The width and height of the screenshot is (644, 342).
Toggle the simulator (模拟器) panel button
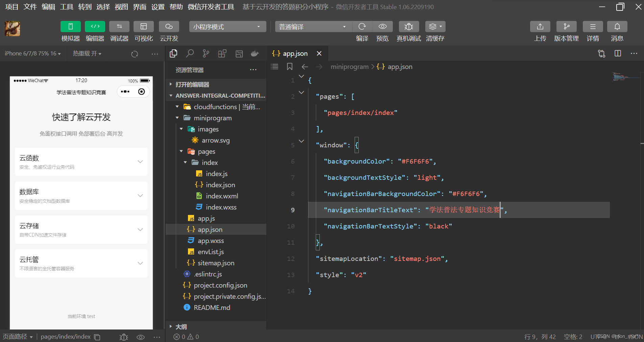pos(70,26)
